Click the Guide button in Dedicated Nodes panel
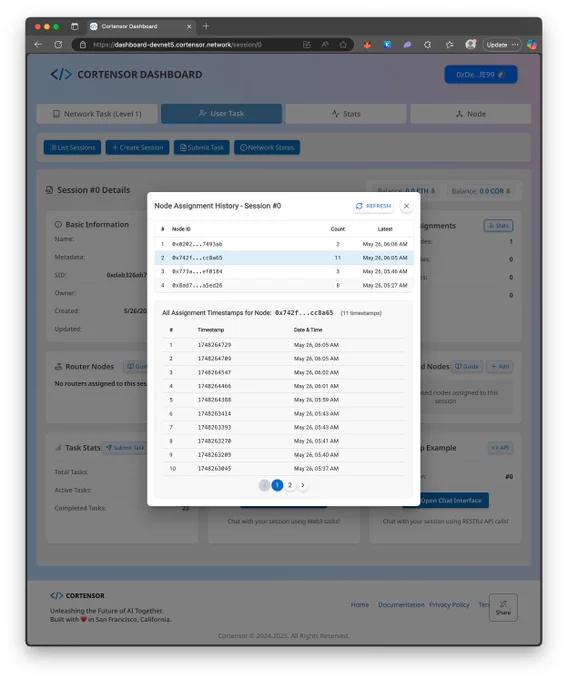Image resolution: width=568 pixels, height=680 pixels. coord(467,366)
